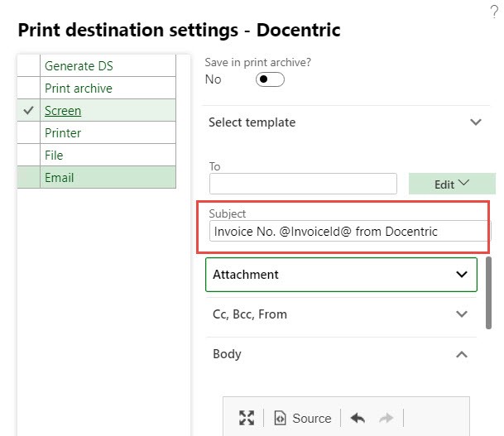Click the Maximize editor icon

coord(247,418)
